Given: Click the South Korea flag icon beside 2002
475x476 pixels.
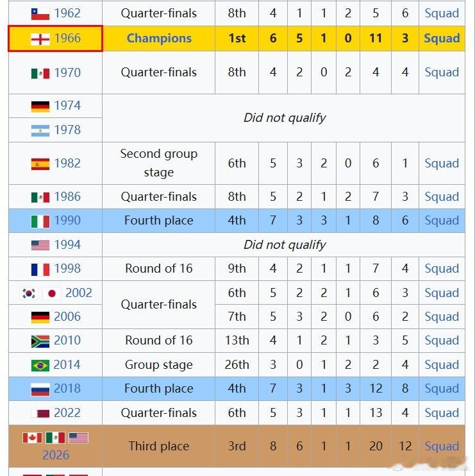Looking at the screenshot, I should (29, 293).
